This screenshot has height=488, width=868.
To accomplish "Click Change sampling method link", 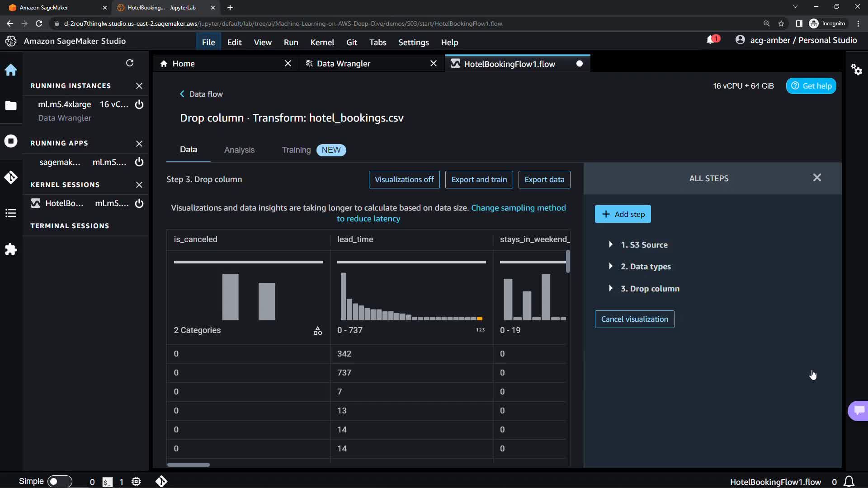I will point(518,208).
